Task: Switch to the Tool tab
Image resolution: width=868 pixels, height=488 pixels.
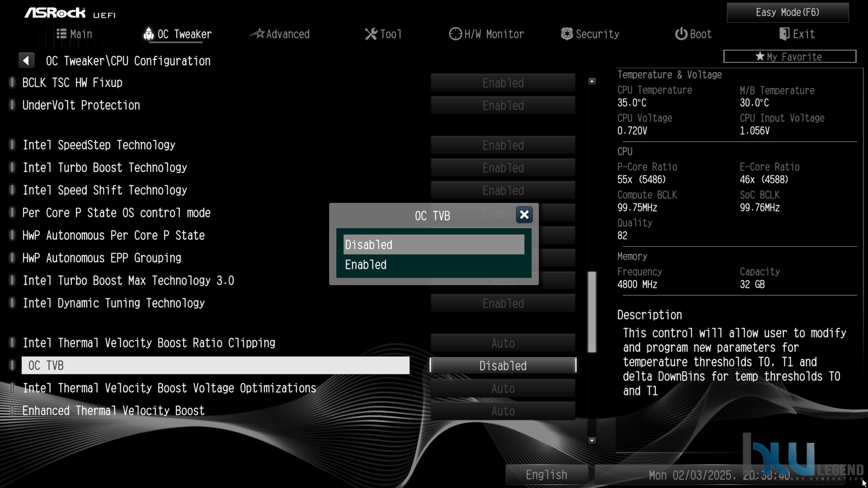Action: pyautogui.click(x=383, y=34)
